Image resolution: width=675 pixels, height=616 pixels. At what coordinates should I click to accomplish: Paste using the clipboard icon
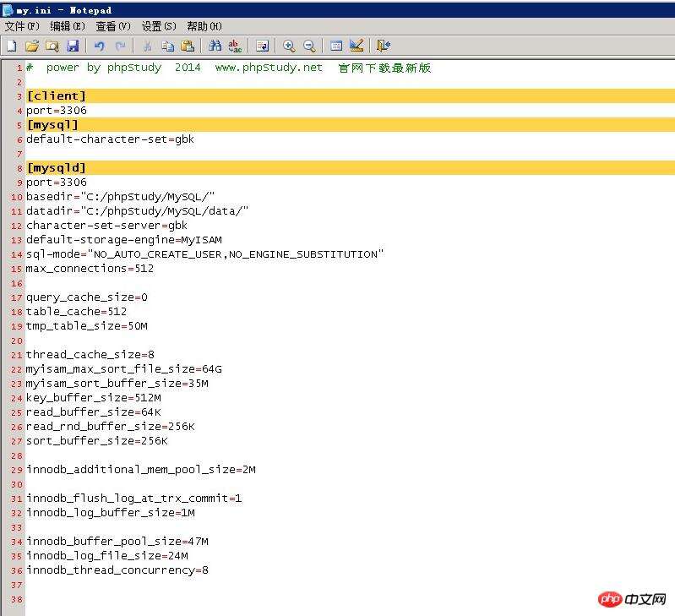click(188, 46)
